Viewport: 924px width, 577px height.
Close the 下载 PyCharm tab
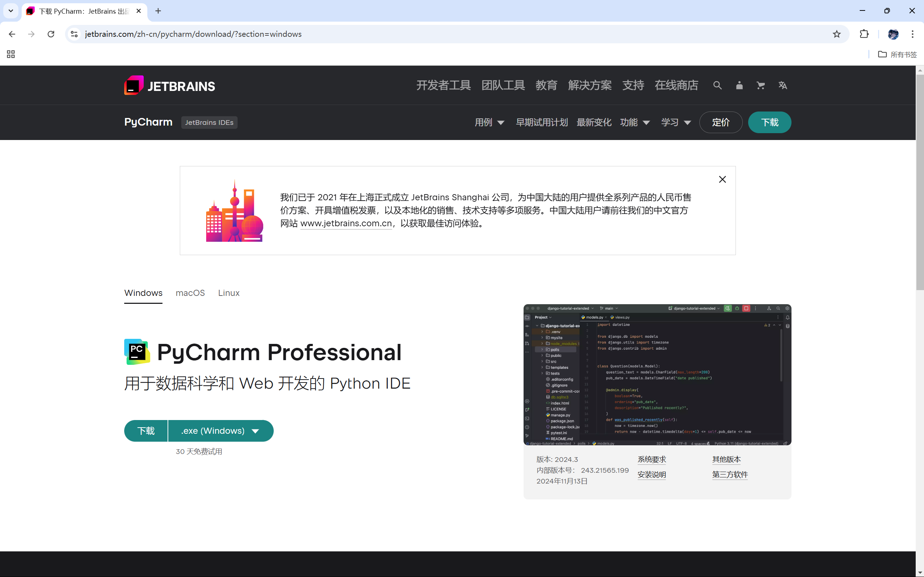139,11
